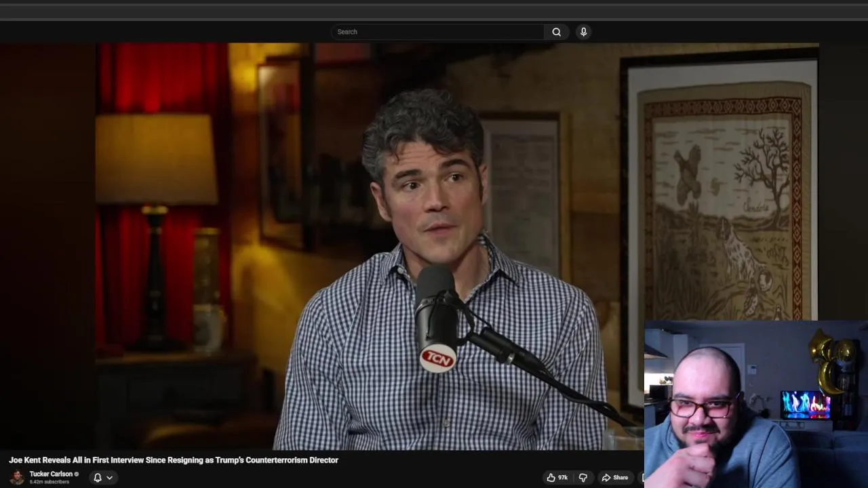Click the video title about Joe Kent
Screen dimensions: 868x488
(x=174, y=460)
